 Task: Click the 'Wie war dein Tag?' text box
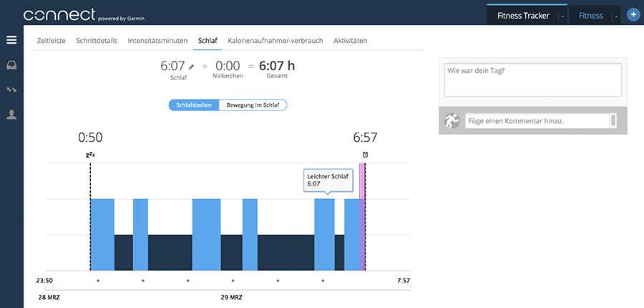[532, 80]
